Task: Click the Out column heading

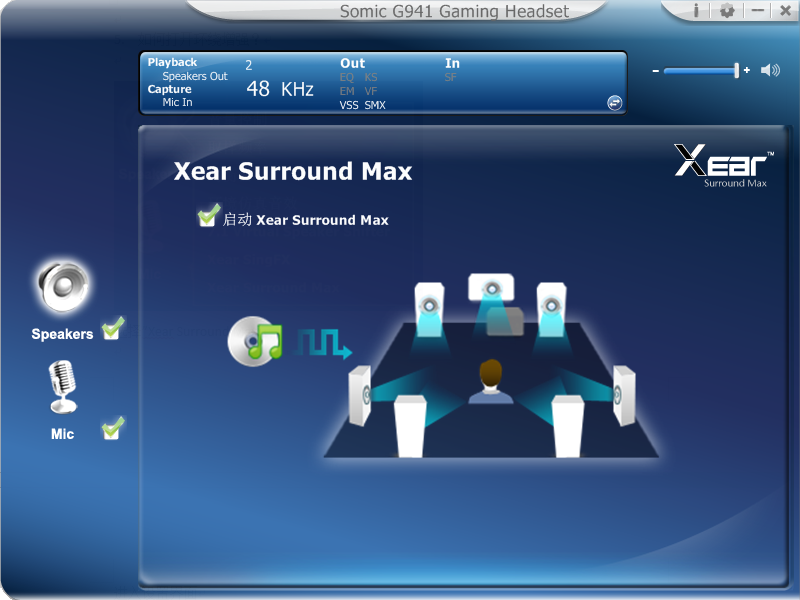Action: [x=353, y=63]
